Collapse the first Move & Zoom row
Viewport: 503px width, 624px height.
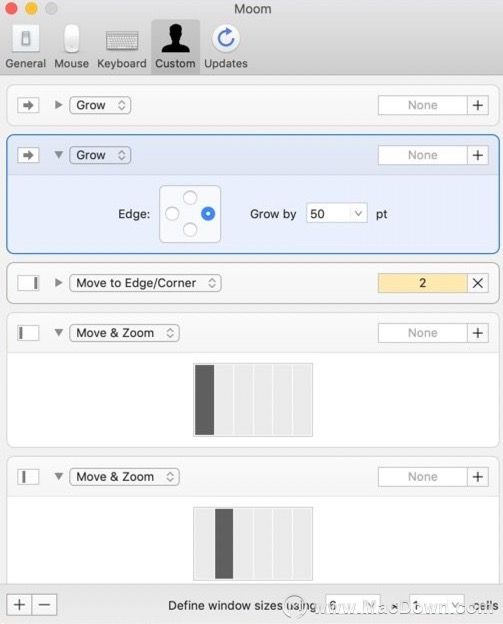coord(58,332)
